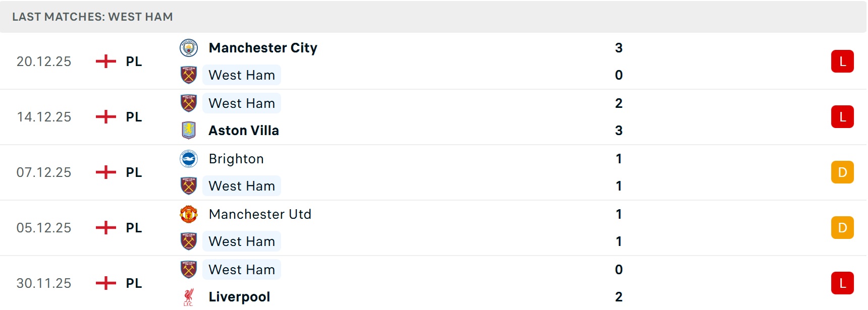Screen dimensions: 868x310
Task: Open the Liverpool team link
Action: pyautogui.click(x=239, y=297)
